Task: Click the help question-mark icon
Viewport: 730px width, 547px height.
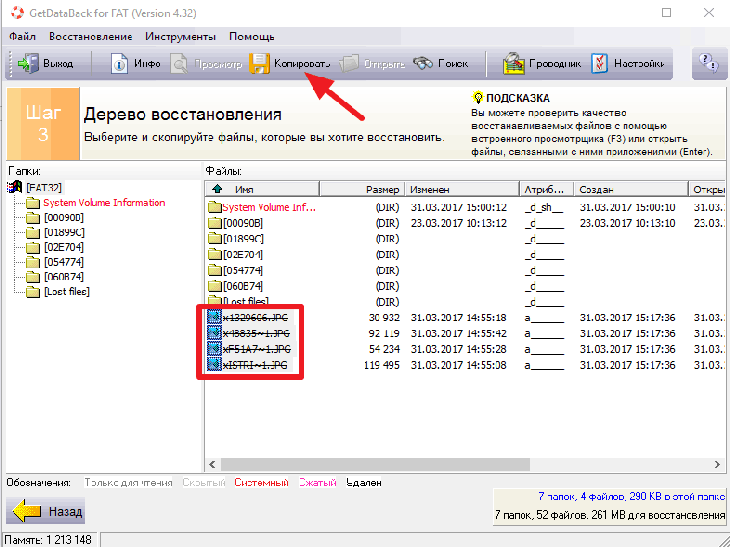Action: (709, 63)
